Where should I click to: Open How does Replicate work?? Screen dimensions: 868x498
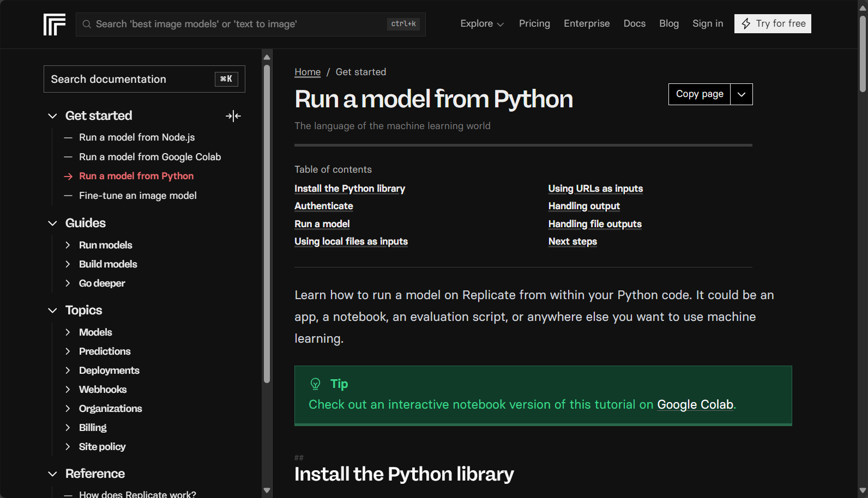pyautogui.click(x=137, y=494)
